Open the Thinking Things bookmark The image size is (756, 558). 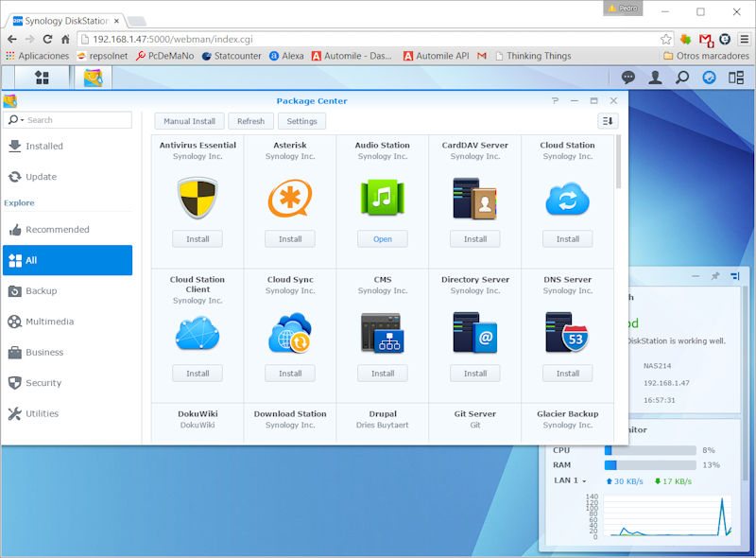(x=533, y=56)
